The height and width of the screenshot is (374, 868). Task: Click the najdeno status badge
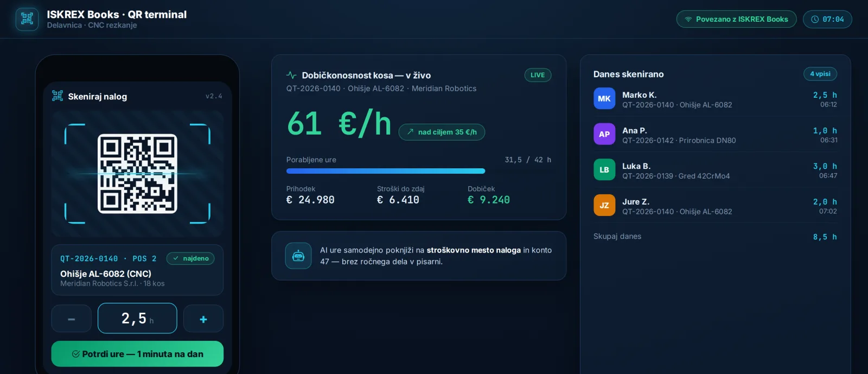click(x=190, y=258)
